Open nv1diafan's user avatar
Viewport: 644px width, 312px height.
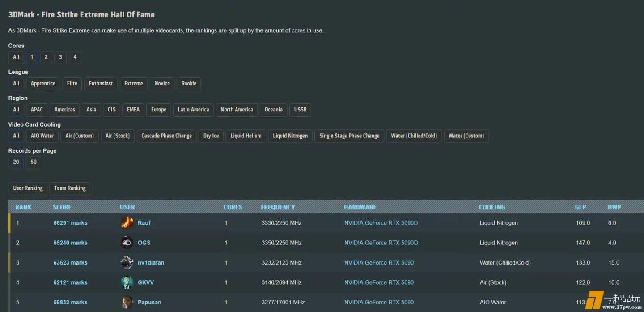127,262
